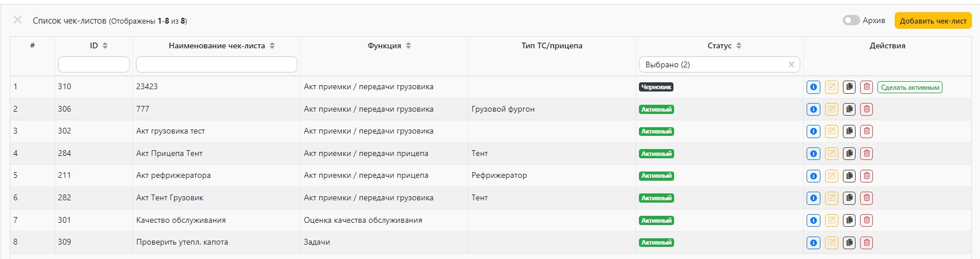Click the checklist name filter field
980x259 pixels.
[216, 64]
